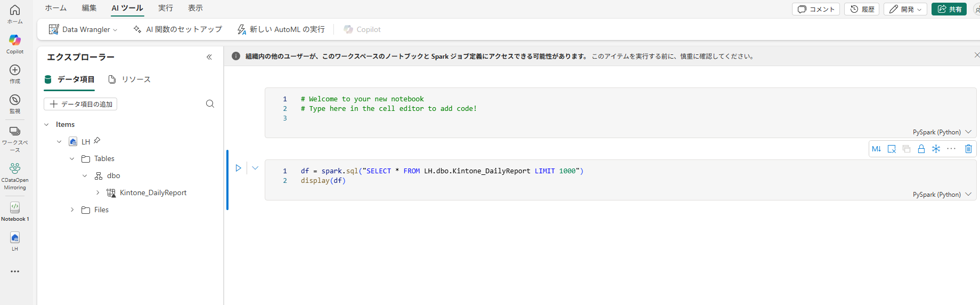
Task: Open the 表示 menu tab
Action: 195,8
